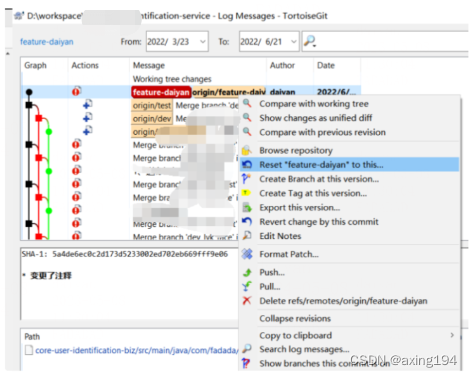The image size is (472, 377).
Task: Click the Actions column header
Action: click(x=85, y=65)
